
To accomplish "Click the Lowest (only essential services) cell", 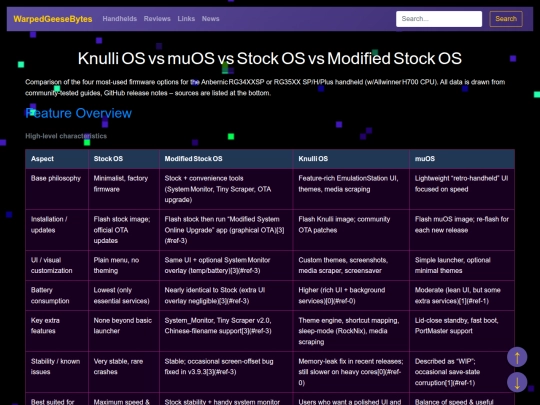I will click(124, 295).
